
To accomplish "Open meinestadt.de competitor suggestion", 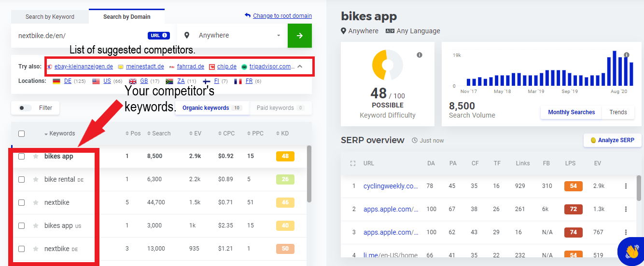I will (145, 66).
